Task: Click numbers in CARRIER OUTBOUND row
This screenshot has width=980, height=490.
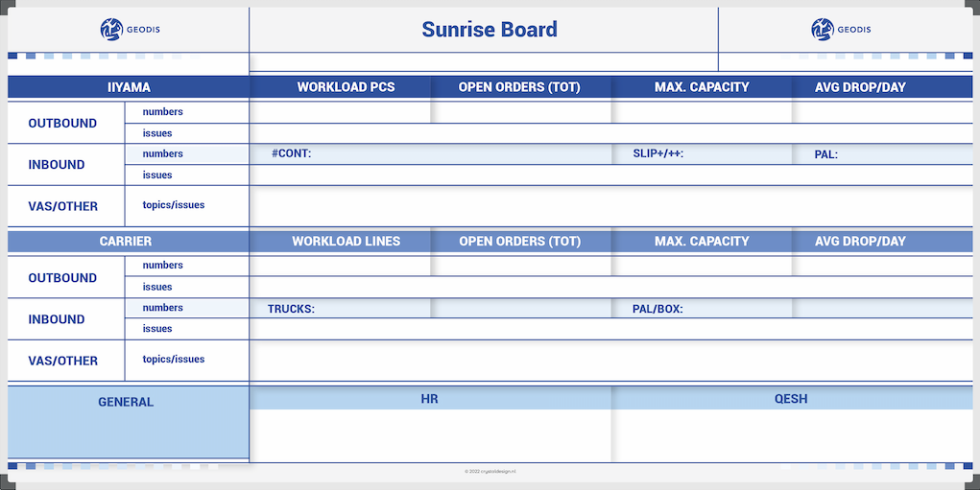Action: click(x=162, y=266)
